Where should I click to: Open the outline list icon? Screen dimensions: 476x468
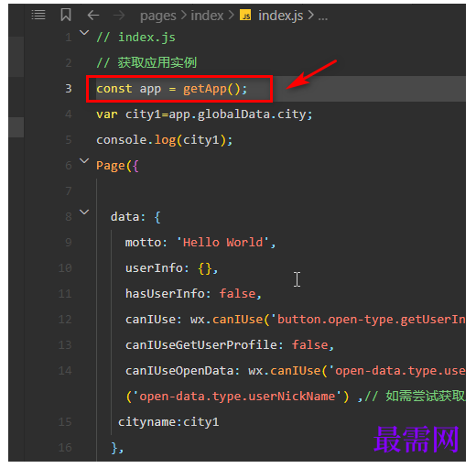click(38, 15)
